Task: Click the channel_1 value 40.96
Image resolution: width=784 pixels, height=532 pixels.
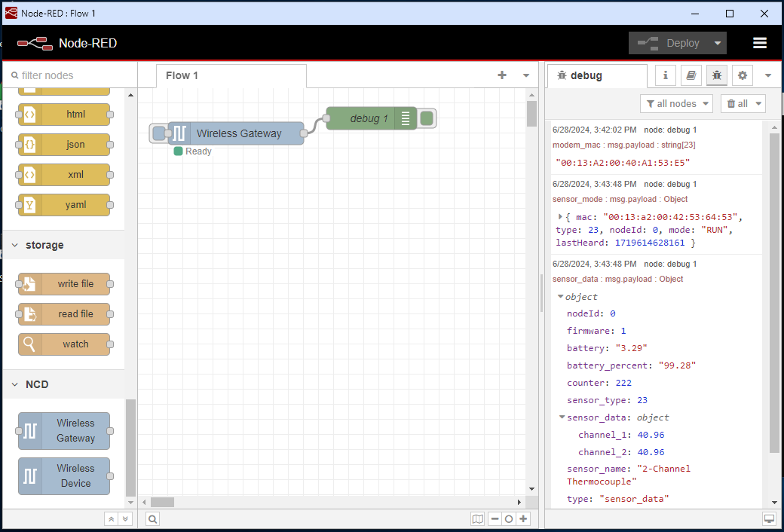Action: [651, 435]
